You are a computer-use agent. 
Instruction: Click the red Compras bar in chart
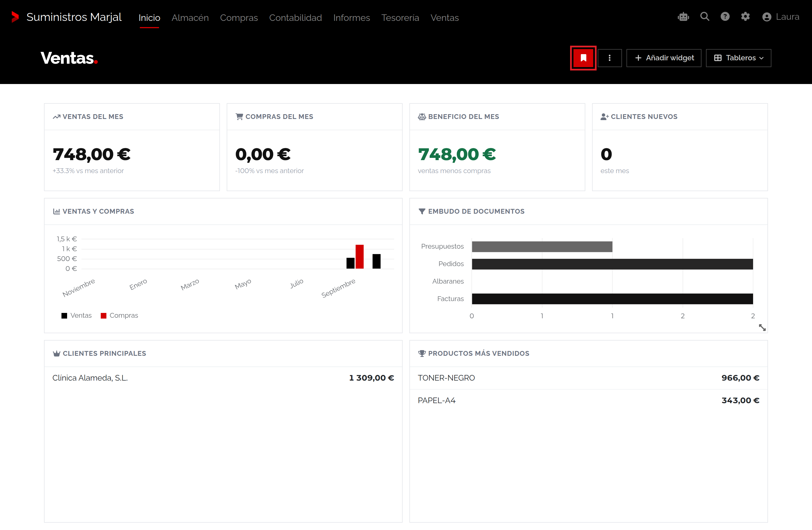click(359, 257)
